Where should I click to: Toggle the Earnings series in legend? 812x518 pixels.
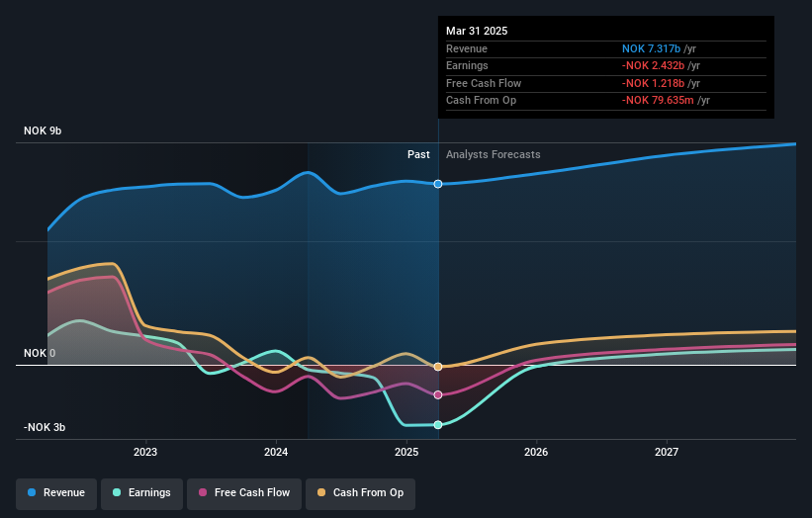pyautogui.click(x=141, y=493)
